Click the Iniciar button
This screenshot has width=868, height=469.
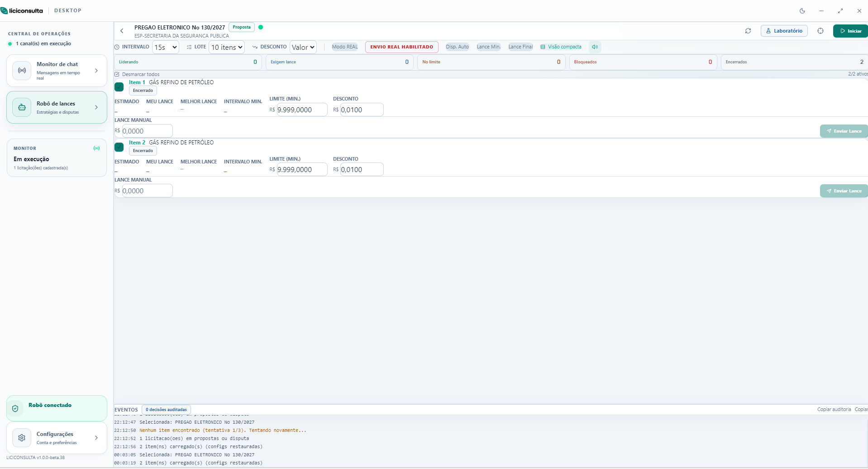[x=850, y=31]
